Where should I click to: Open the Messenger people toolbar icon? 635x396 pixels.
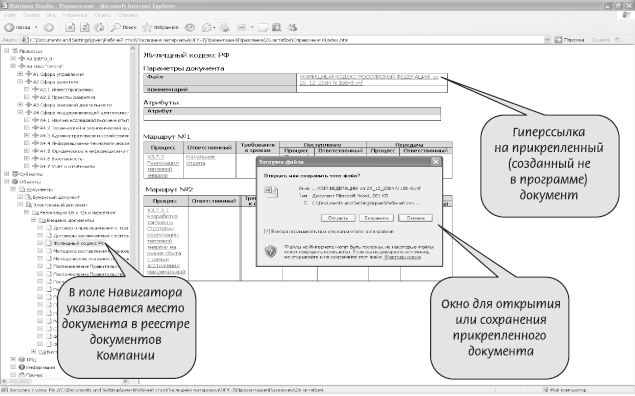[x=292, y=27]
